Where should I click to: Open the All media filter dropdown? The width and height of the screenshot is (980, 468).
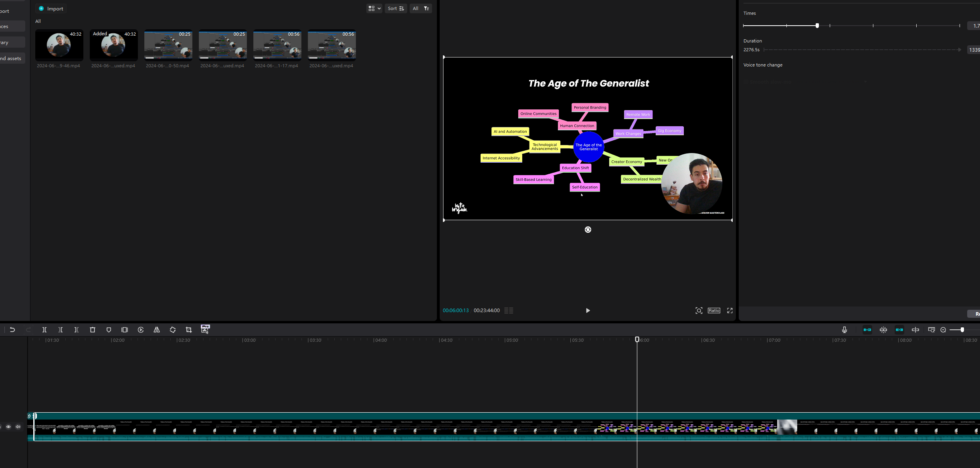coord(420,8)
